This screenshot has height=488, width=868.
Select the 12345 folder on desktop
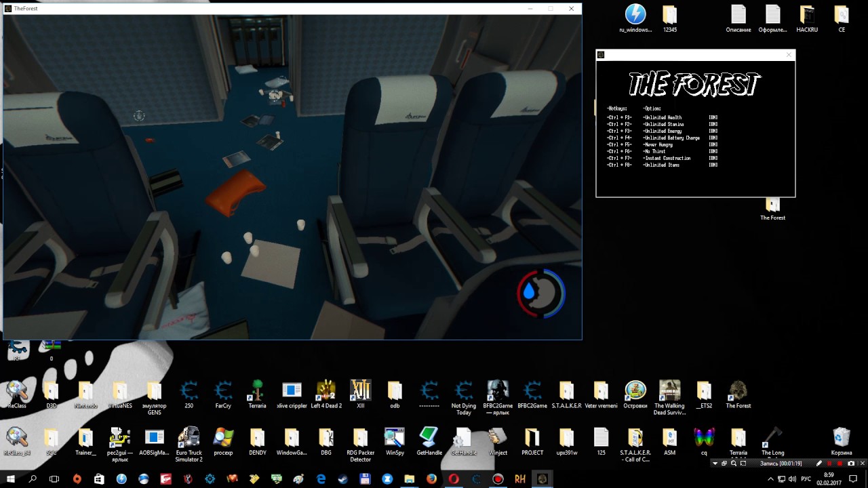[x=670, y=19]
